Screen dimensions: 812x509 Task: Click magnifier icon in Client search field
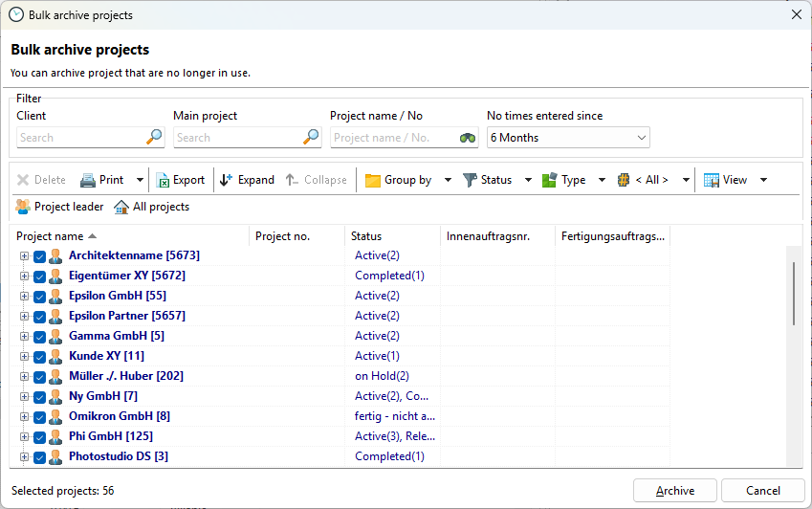pyautogui.click(x=154, y=138)
